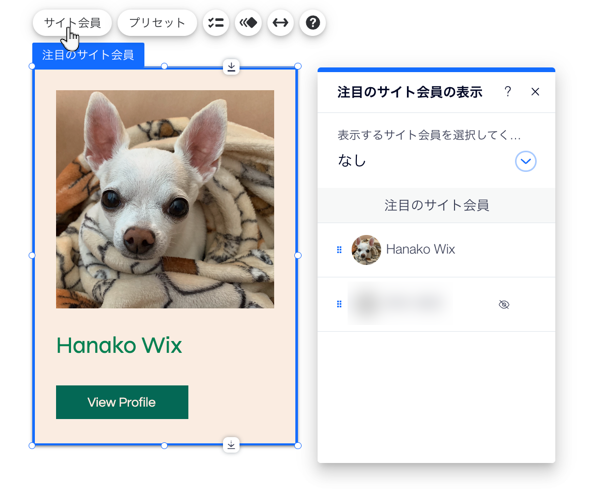
Task: Expand the なし member selection dropdown arrow
Action: [x=526, y=161]
